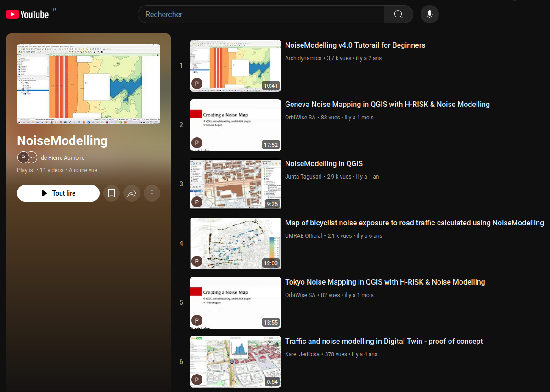Open the playlist cover thumbnail
Screen dimensions: 550x392
coord(89,84)
